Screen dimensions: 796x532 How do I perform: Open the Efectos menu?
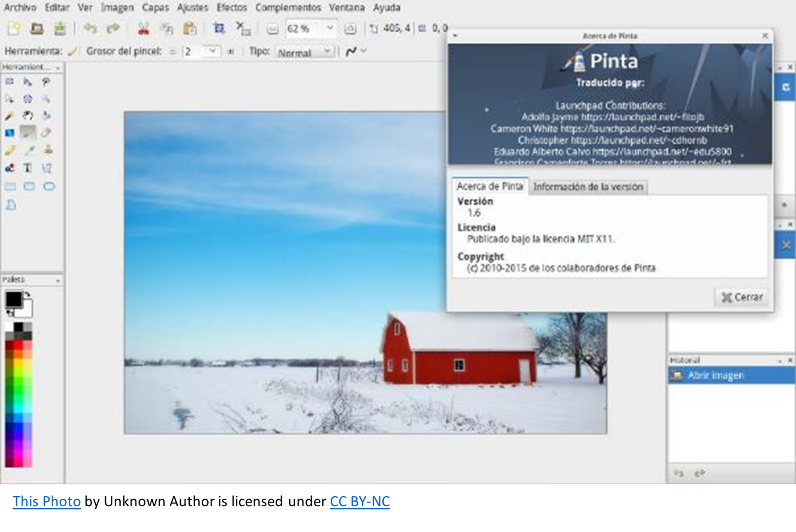click(x=232, y=7)
